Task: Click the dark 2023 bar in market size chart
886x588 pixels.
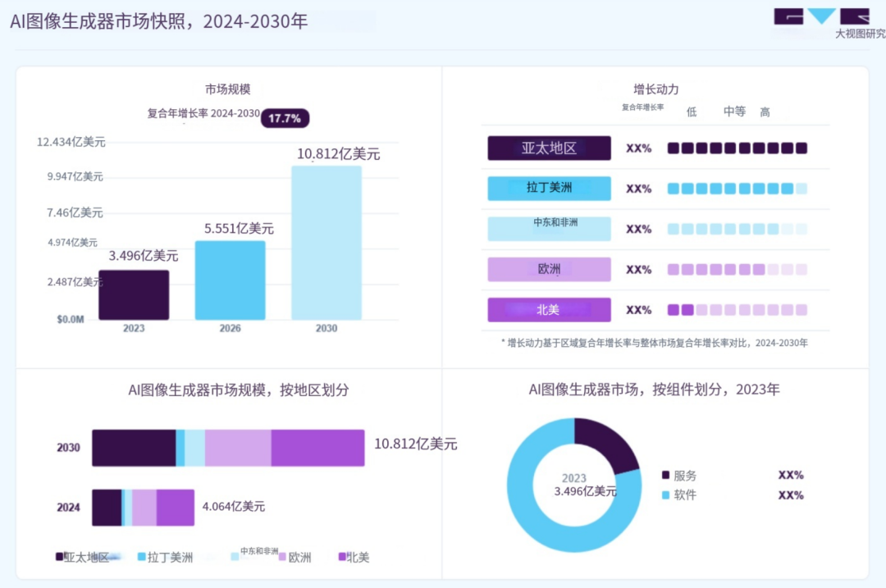Action: (134, 295)
